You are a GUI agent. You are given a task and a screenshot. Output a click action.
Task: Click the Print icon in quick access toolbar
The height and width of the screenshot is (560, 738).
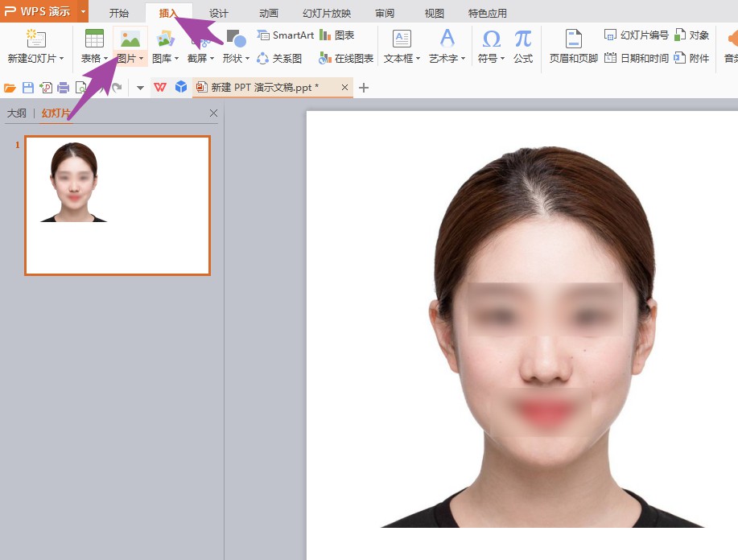[63, 88]
